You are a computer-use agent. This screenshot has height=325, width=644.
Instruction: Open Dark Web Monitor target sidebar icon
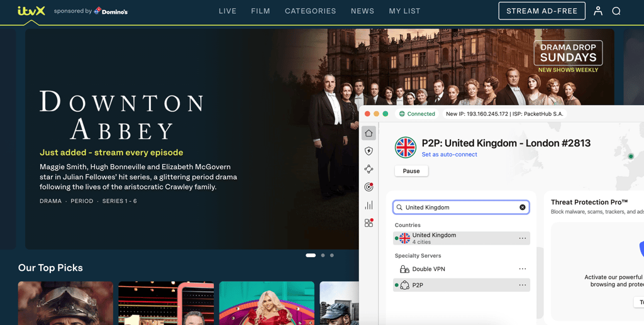[x=369, y=187]
